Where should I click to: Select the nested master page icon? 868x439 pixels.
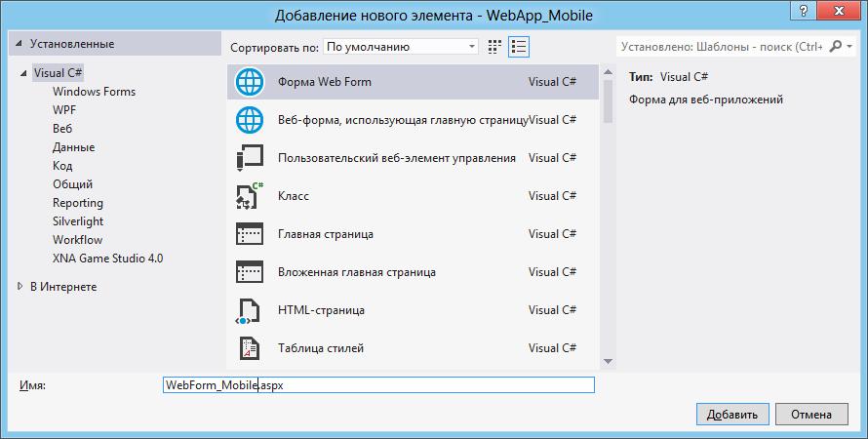point(251,272)
